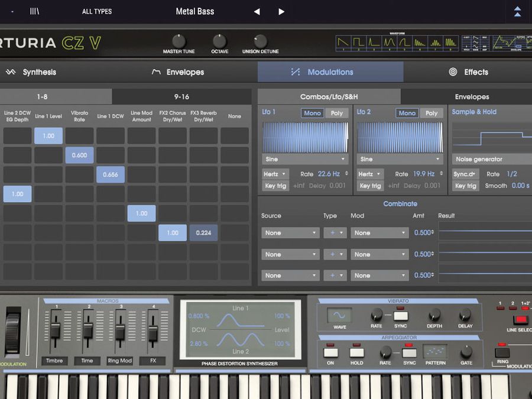Move the Ring Mod macro slider
The height and width of the screenshot is (399, 532).
click(120, 332)
